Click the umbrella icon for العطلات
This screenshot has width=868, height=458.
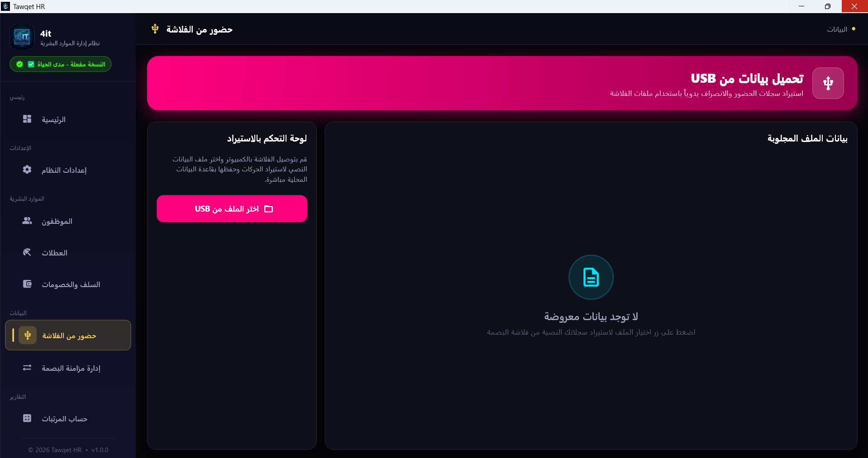click(x=27, y=252)
